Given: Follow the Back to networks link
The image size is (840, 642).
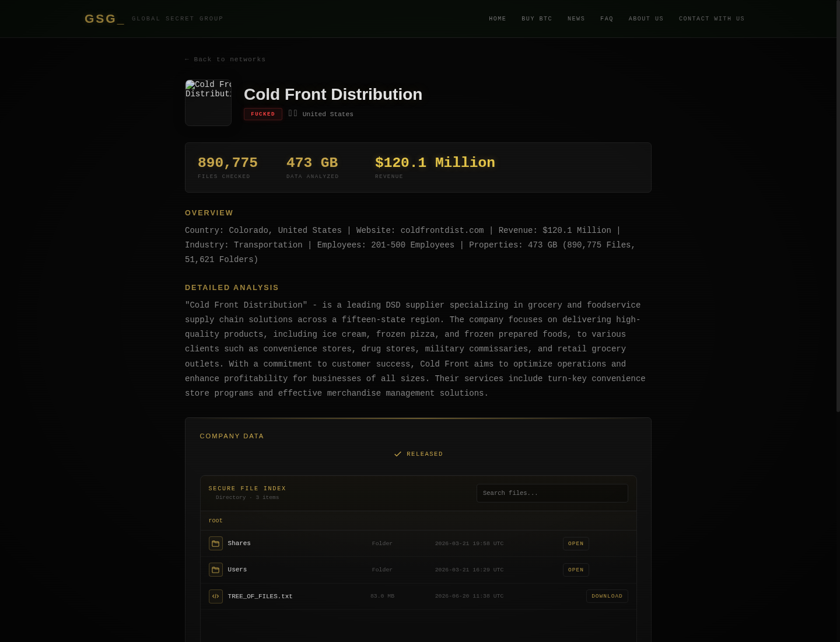Looking at the screenshot, I should [225, 60].
